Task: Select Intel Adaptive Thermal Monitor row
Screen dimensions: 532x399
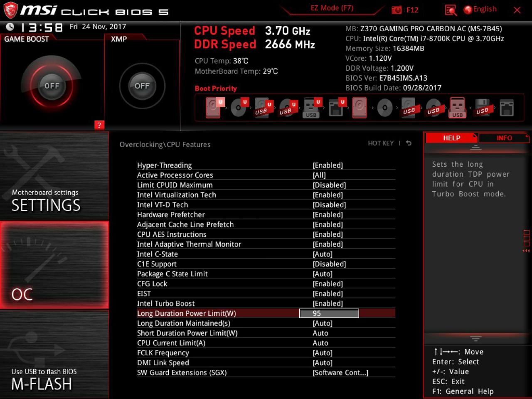Action: click(x=266, y=244)
